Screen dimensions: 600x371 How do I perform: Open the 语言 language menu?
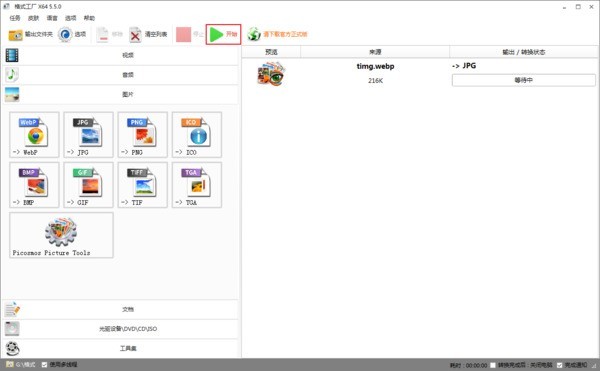(x=52, y=18)
